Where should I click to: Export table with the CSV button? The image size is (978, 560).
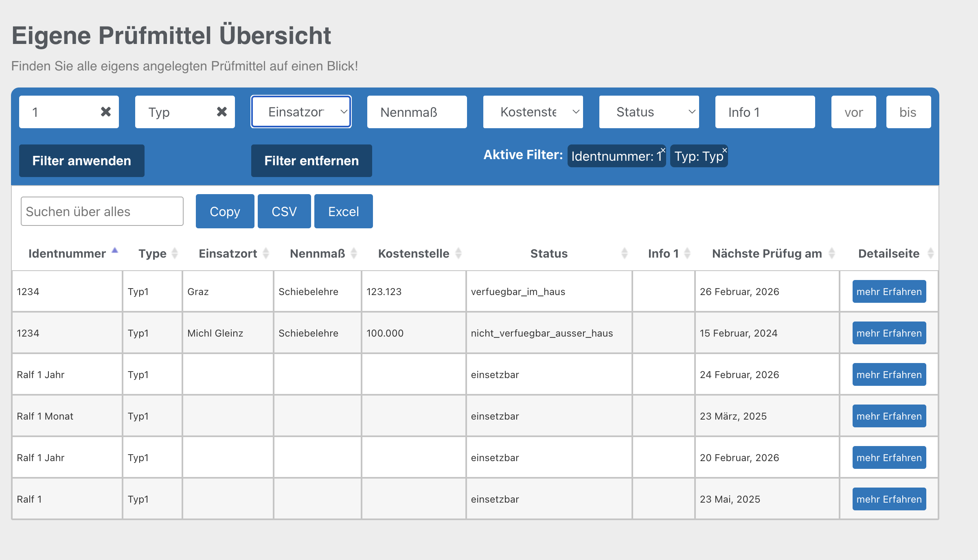point(284,211)
